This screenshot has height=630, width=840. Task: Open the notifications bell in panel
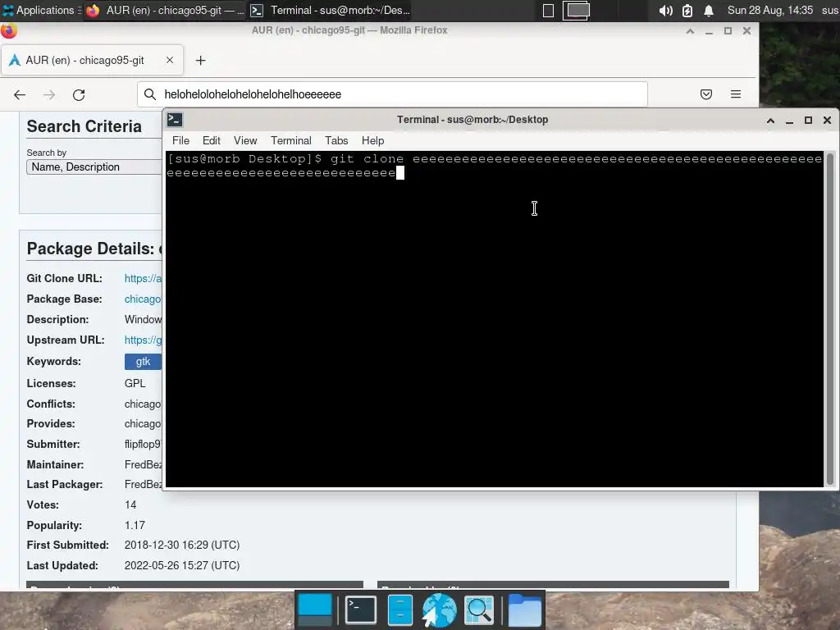[x=708, y=10]
